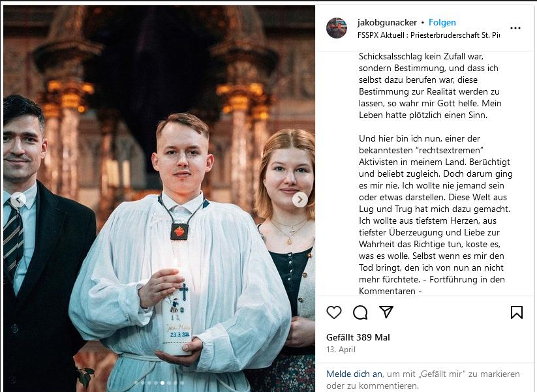The width and height of the screenshot is (537, 392).
Task: Open the three-dot more options menu
Action: coord(515,28)
